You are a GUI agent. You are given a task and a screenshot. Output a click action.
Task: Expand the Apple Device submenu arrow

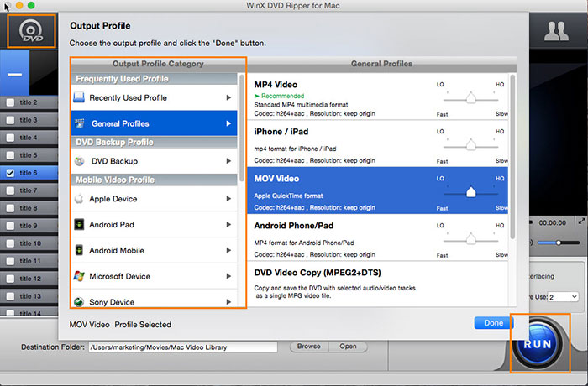(228, 199)
